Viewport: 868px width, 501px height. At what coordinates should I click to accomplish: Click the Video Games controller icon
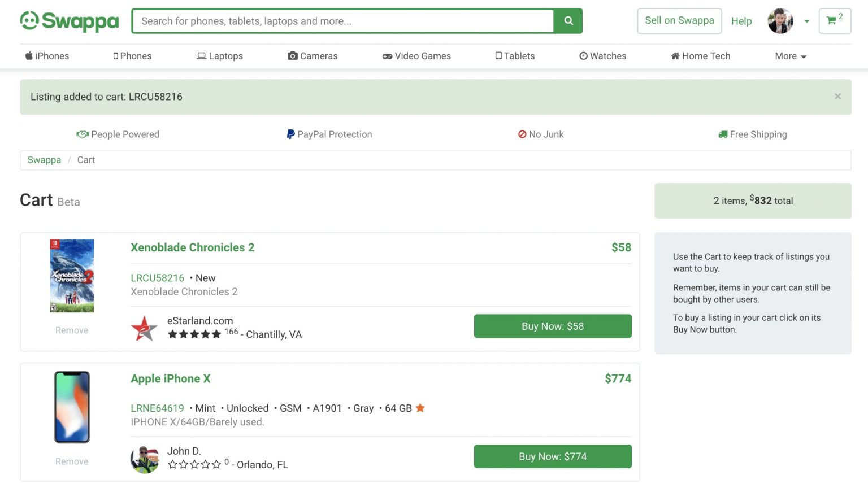[388, 56]
